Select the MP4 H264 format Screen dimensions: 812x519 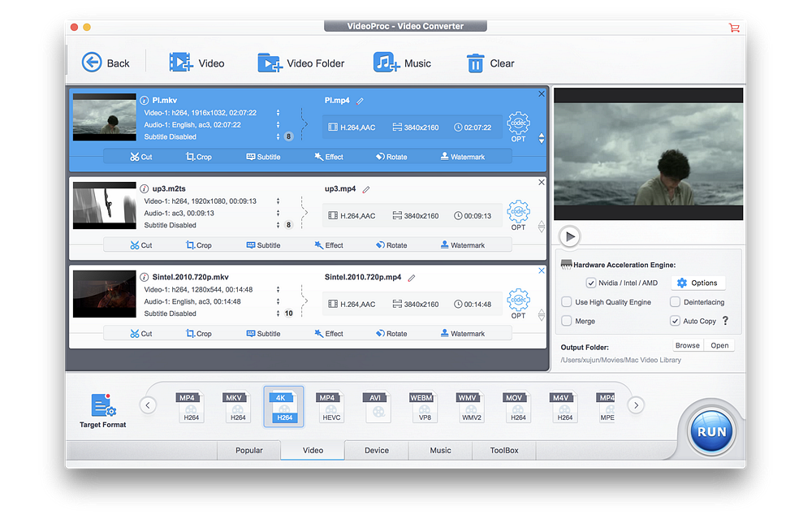189,407
